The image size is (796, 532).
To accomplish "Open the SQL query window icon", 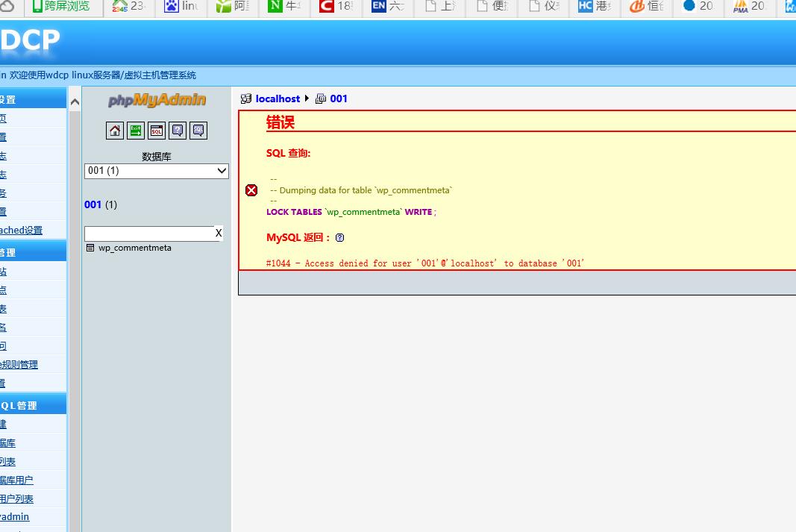I will coord(157,131).
